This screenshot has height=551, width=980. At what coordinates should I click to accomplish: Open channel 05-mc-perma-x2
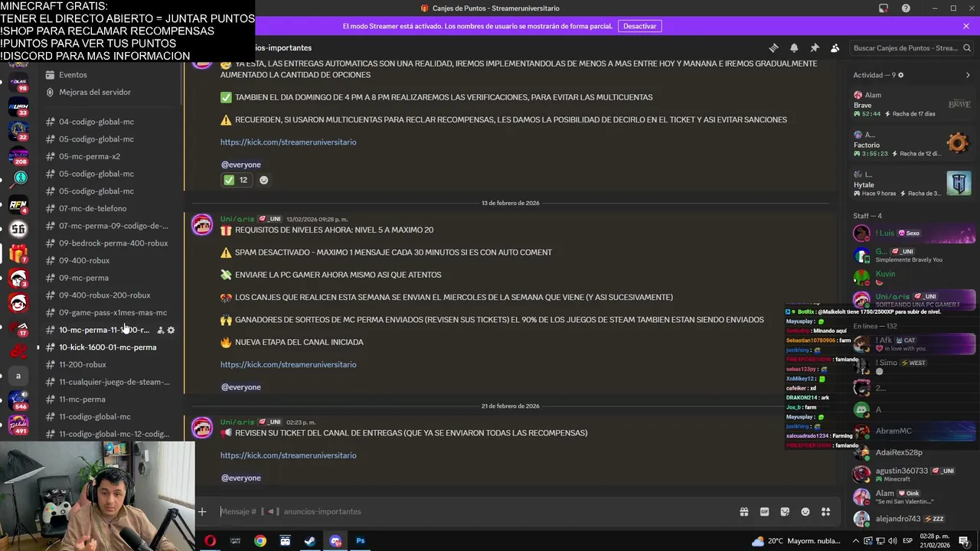[x=111, y=156]
